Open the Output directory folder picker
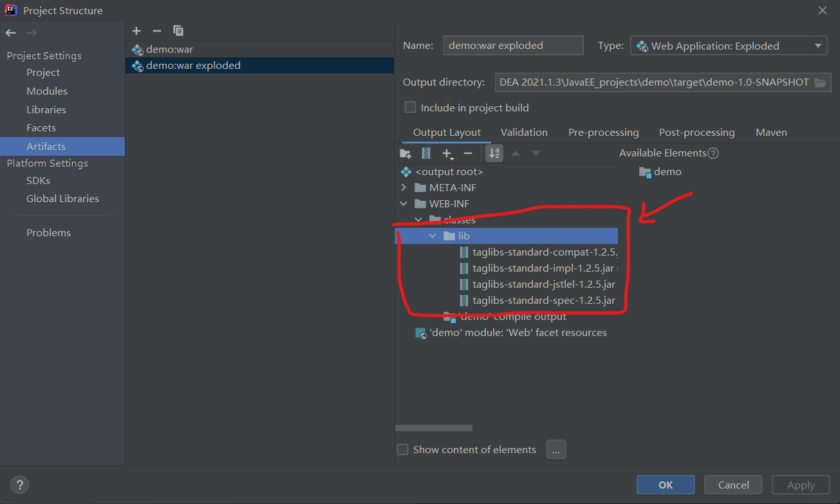 coord(820,82)
